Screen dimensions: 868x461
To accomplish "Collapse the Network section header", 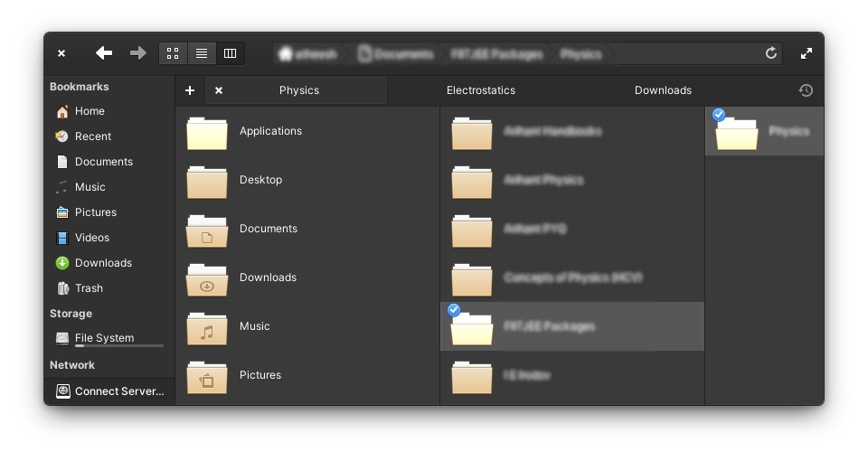I will (x=72, y=365).
